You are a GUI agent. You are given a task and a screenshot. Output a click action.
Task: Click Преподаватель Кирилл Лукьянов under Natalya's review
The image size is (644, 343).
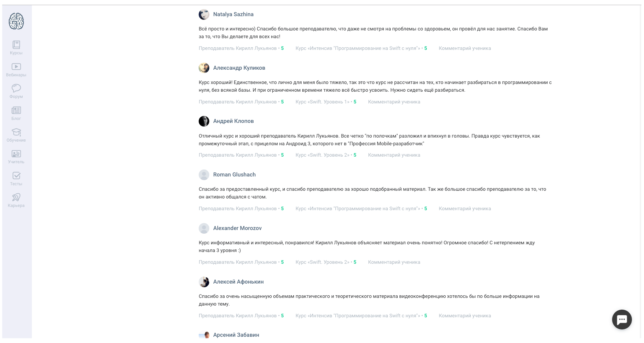(x=238, y=48)
